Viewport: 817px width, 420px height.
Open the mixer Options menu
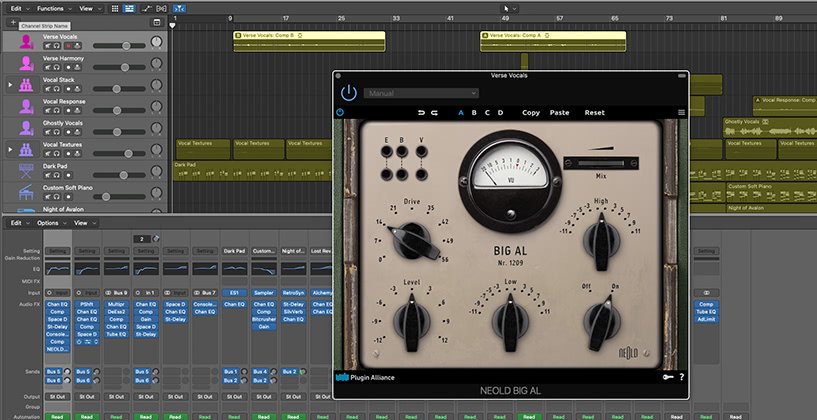point(50,223)
